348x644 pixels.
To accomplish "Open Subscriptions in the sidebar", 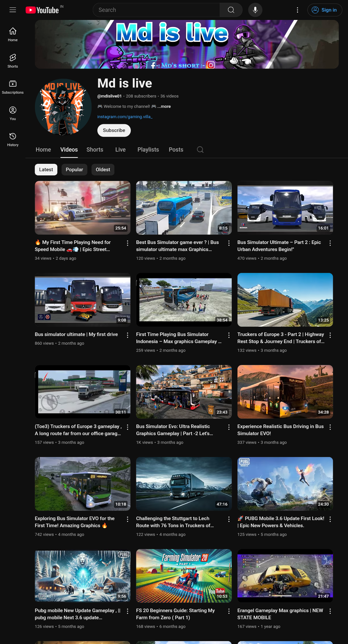I will (13, 87).
